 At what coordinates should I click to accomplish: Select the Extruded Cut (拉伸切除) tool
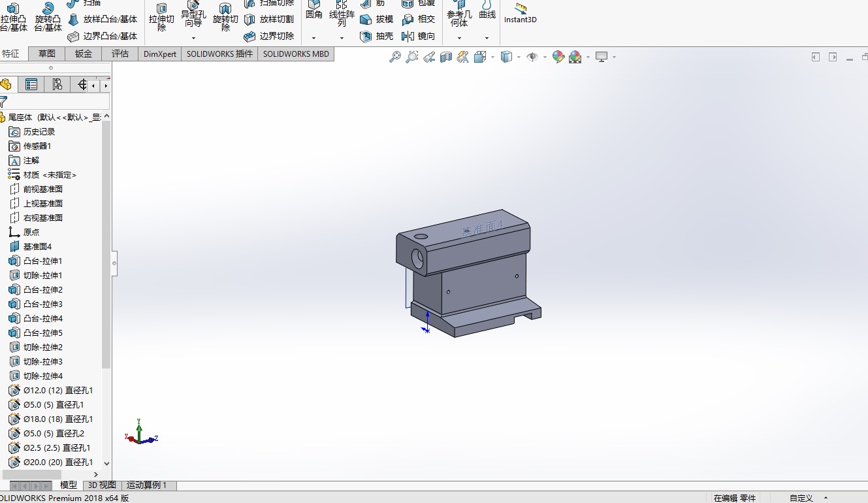point(161,17)
